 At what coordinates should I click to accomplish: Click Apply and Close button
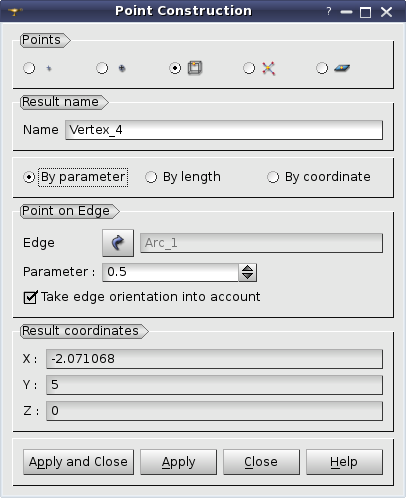pyautogui.click(x=78, y=462)
